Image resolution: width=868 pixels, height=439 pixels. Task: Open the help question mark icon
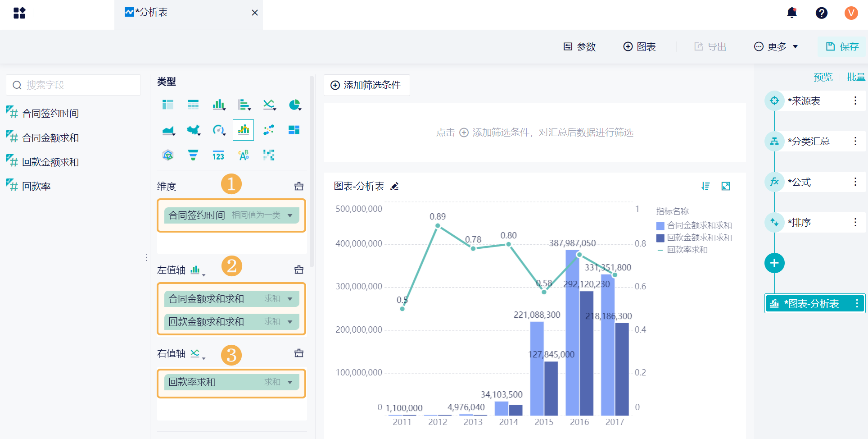point(822,13)
